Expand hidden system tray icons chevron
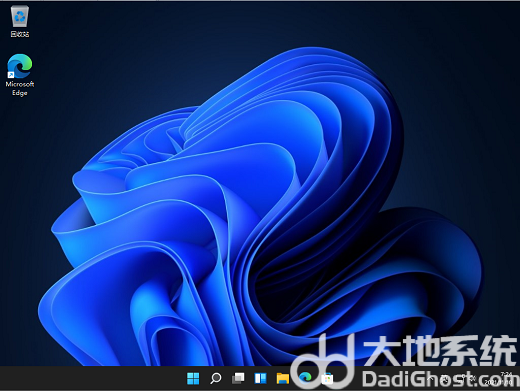 point(430,379)
